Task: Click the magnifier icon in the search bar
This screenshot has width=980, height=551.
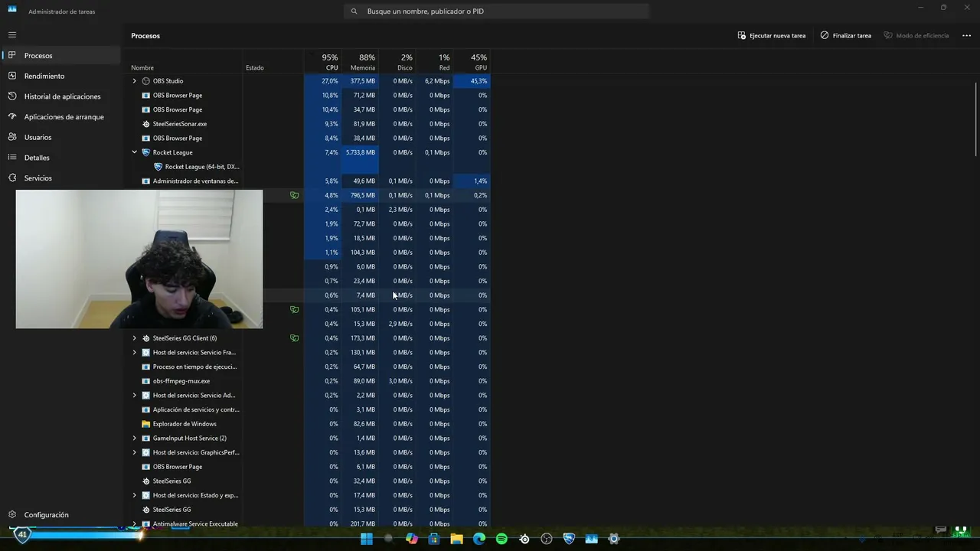Action: pos(354,11)
